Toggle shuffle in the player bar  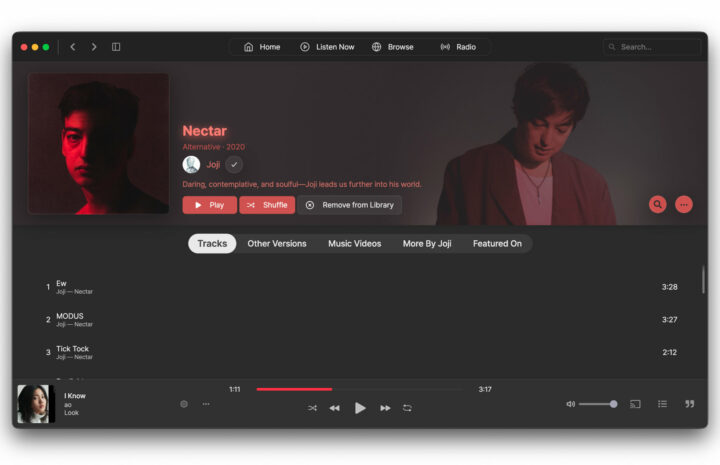312,408
